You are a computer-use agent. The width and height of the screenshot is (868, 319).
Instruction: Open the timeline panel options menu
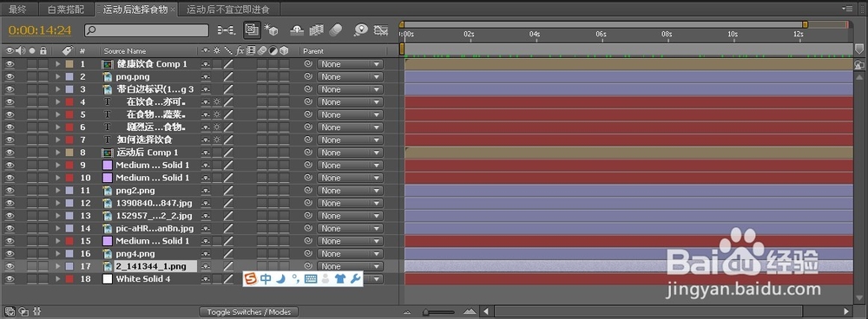[x=847, y=9]
